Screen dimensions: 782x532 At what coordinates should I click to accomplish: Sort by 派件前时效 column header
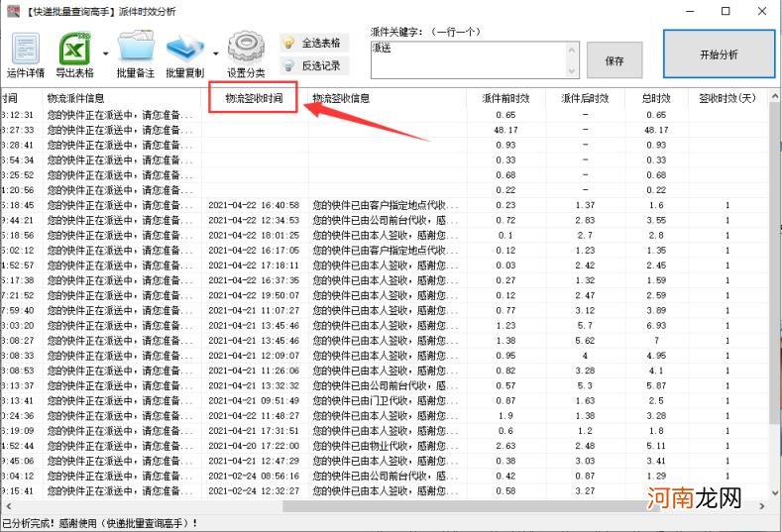(506, 98)
